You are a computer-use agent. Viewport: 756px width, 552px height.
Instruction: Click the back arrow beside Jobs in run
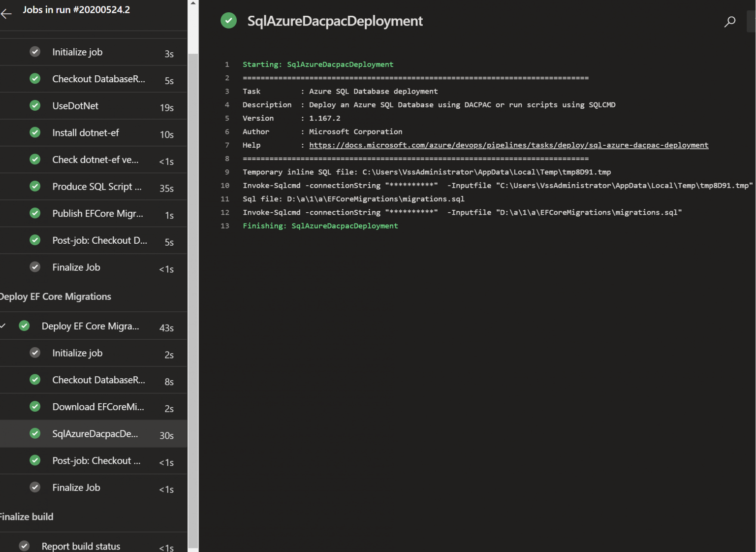pos(6,14)
